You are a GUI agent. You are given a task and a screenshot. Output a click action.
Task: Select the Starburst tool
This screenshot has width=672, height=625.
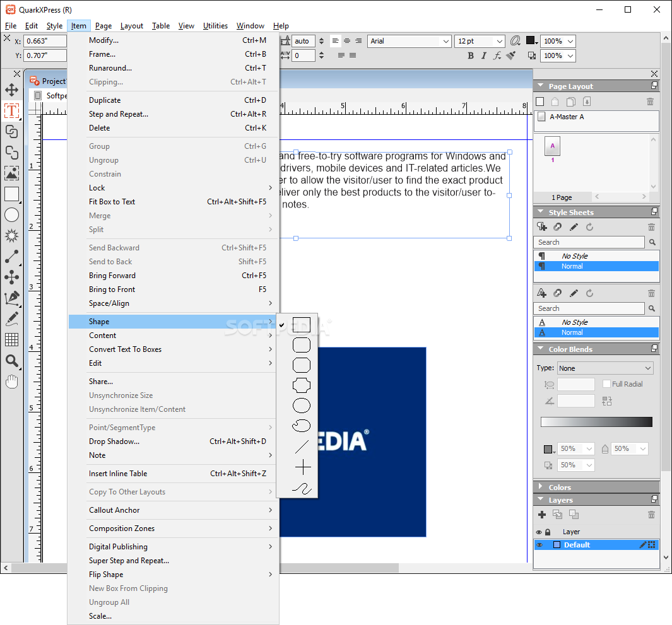[x=11, y=236]
